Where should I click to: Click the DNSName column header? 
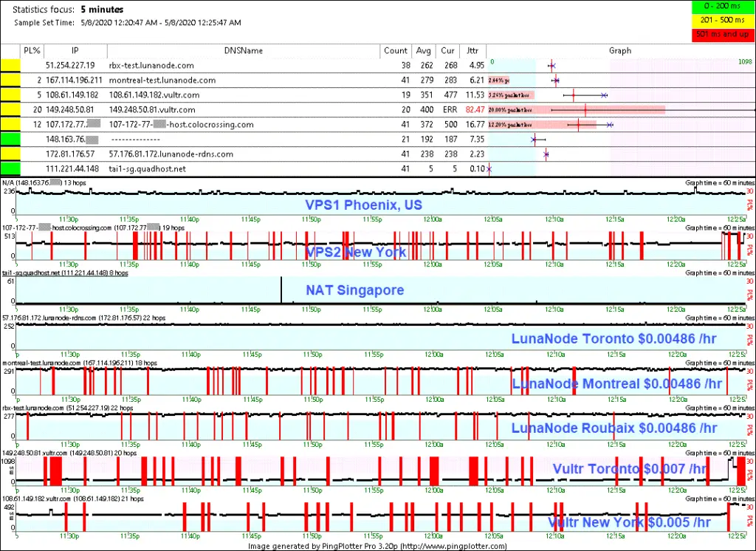tap(244, 51)
